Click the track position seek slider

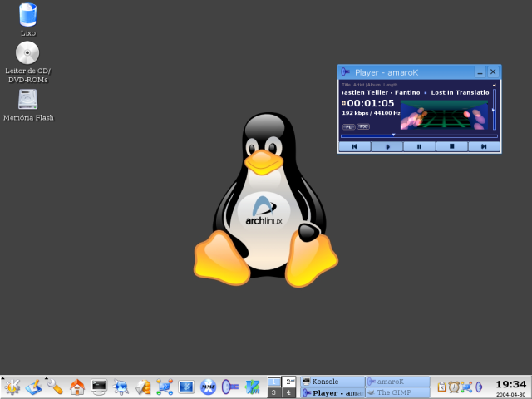(419, 135)
